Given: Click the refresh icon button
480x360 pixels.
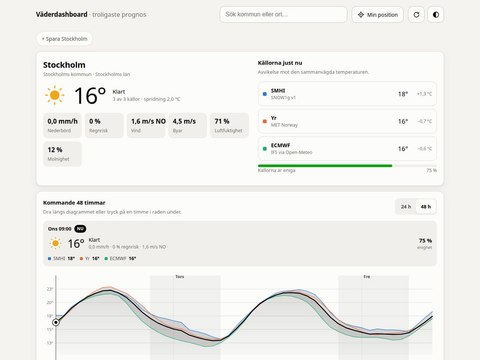Looking at the screenshot, I should (x=416, y=15).
